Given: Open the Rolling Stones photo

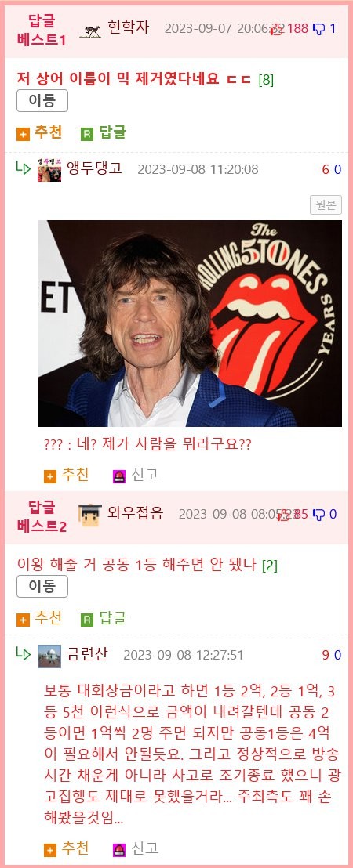Looking at the screenshot, I should pos(190,324).
